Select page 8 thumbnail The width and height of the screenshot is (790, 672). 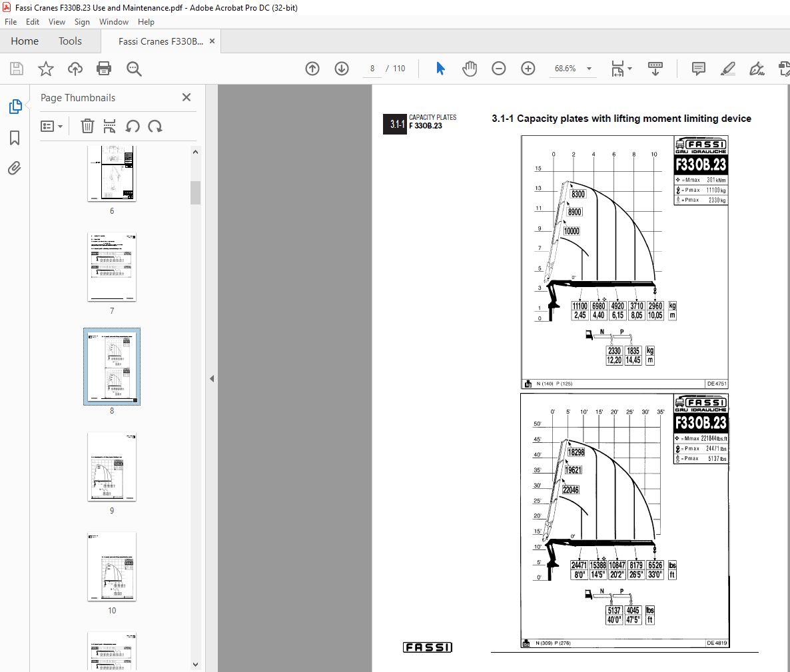tap(112, 366)
